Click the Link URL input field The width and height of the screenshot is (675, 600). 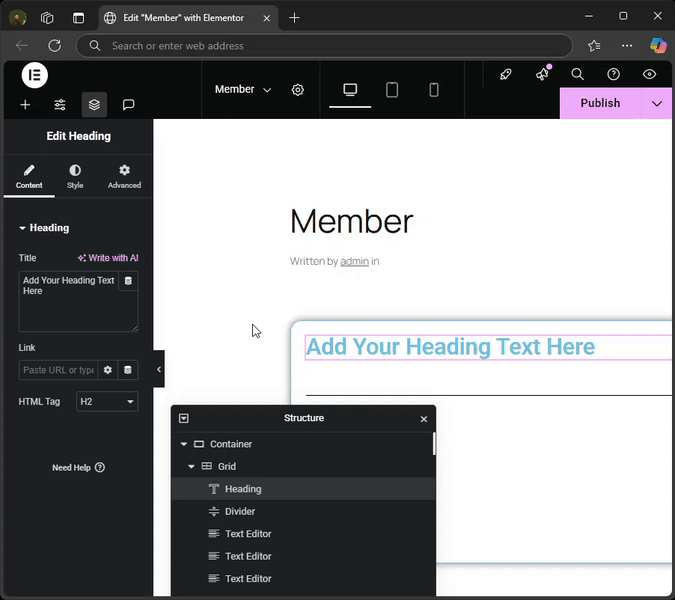coord(58,370)
